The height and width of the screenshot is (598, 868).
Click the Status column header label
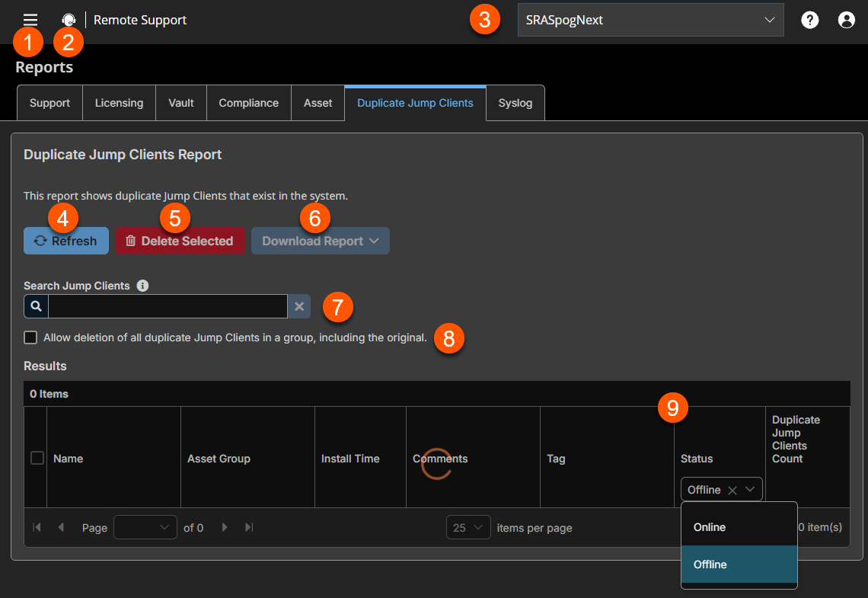click(x=697, y=459)
